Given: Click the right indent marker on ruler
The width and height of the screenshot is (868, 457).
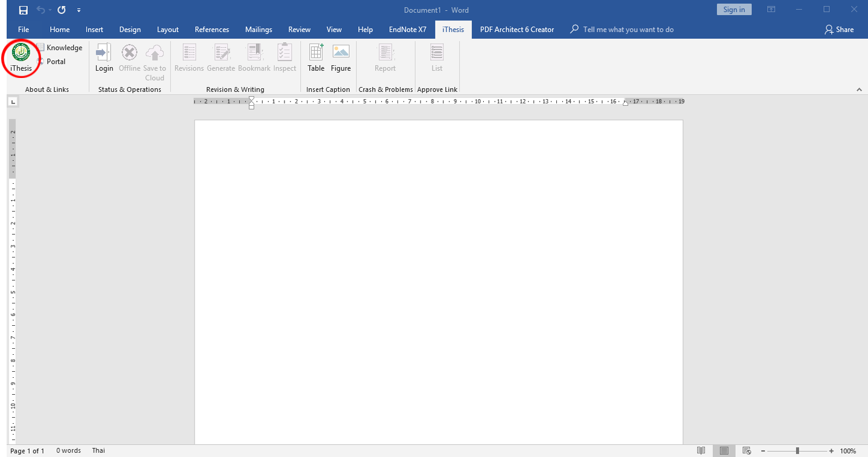Looking at the screenshot, I should pyautogui.click(x=625, y=103).
